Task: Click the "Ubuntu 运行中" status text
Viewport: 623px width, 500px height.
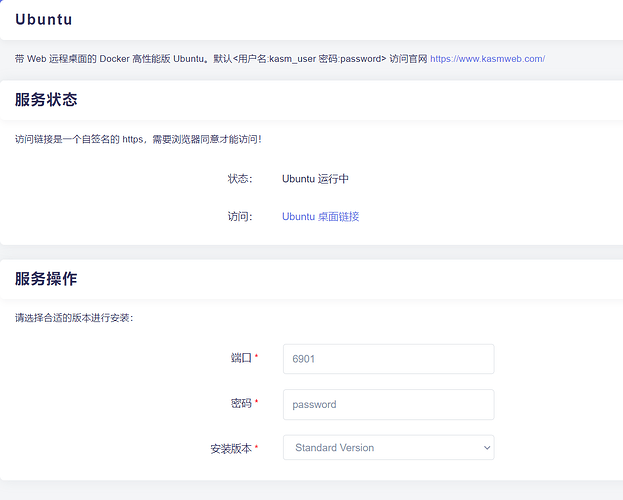Action: click(315, 179)
